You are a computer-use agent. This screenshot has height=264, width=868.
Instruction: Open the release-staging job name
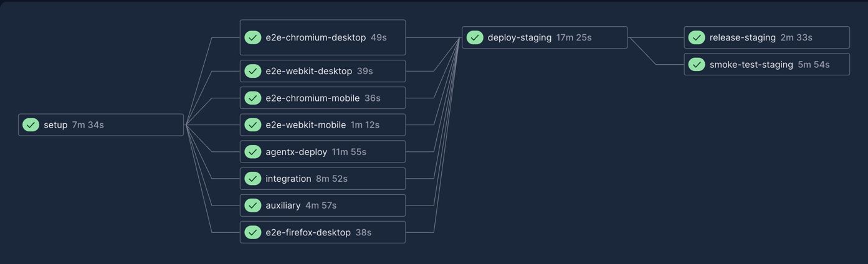[x=742, y=37]
